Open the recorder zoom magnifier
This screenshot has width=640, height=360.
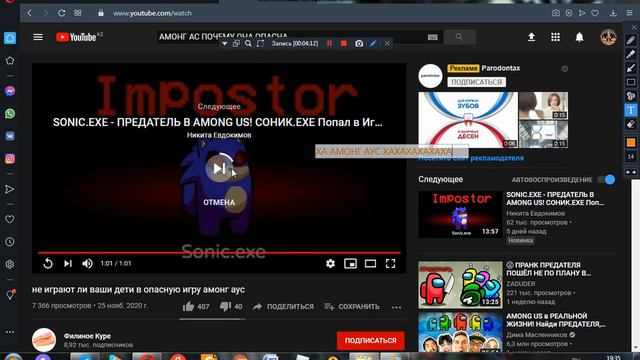[x=248, y=43]
